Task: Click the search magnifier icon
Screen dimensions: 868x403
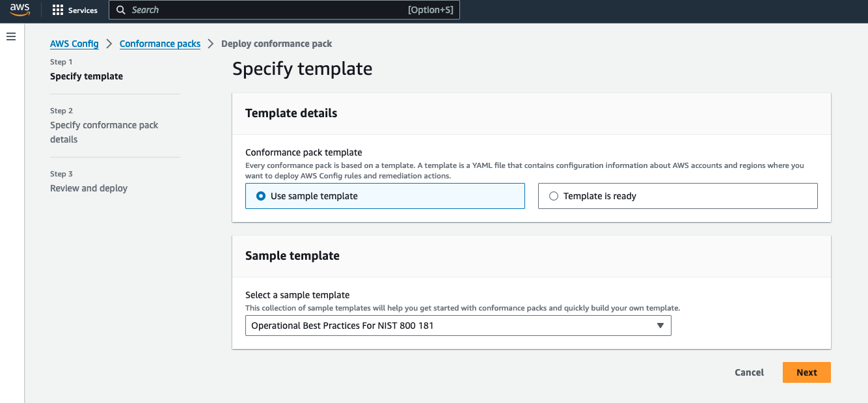Action: click(120, 10)
